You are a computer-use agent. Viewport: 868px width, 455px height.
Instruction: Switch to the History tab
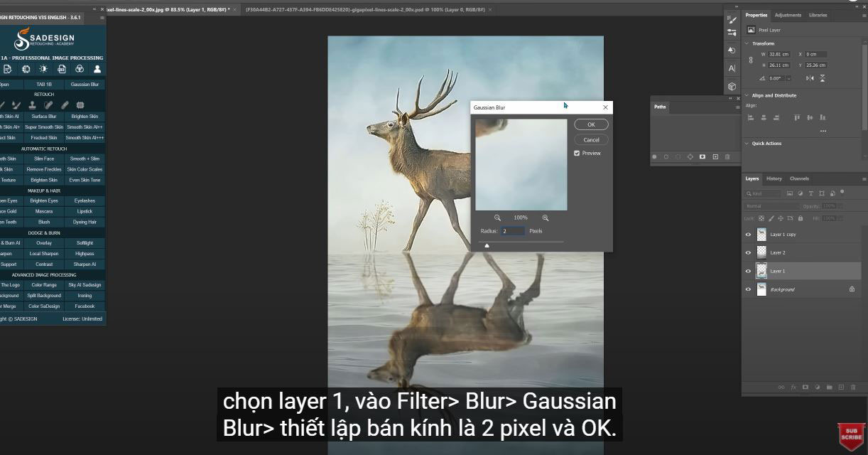point(774,178)
